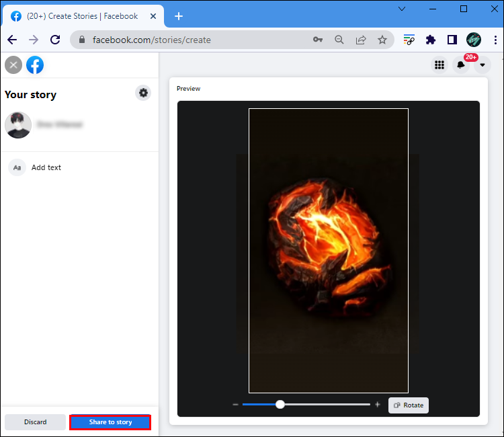This screenshot has height=437, width=504.
Task: Expand the account dropdown arrow
Action: coord(482,65)
